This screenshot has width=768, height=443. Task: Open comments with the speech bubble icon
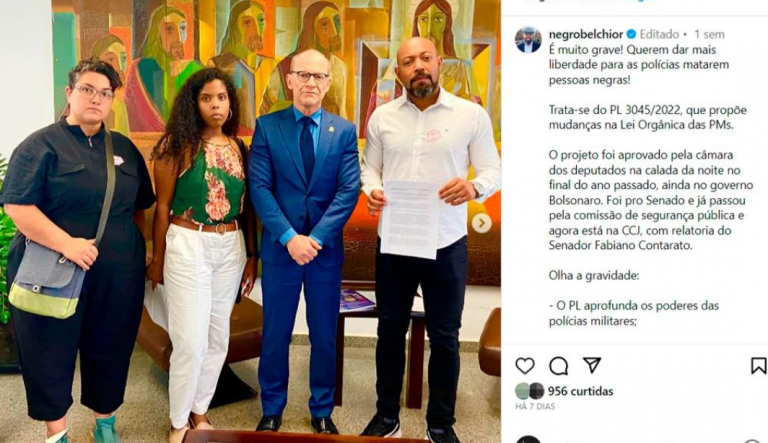pyautogui.click(x=558, y=366)
